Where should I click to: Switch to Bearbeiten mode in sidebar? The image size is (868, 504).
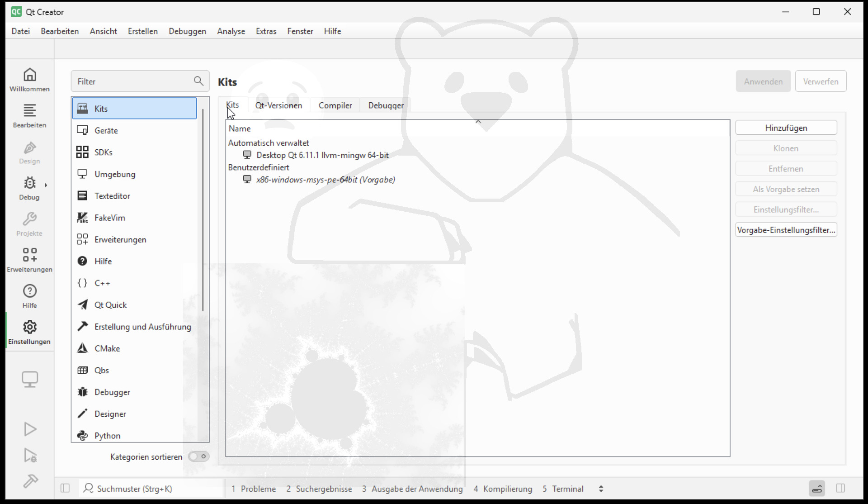tap(30, 116)
